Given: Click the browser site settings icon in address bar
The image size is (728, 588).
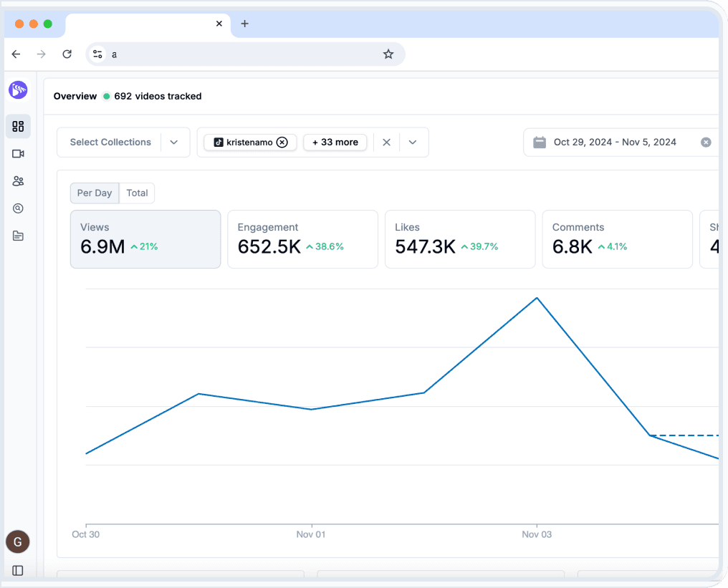Looking at the screenshot, I should [x=97, y=54].
